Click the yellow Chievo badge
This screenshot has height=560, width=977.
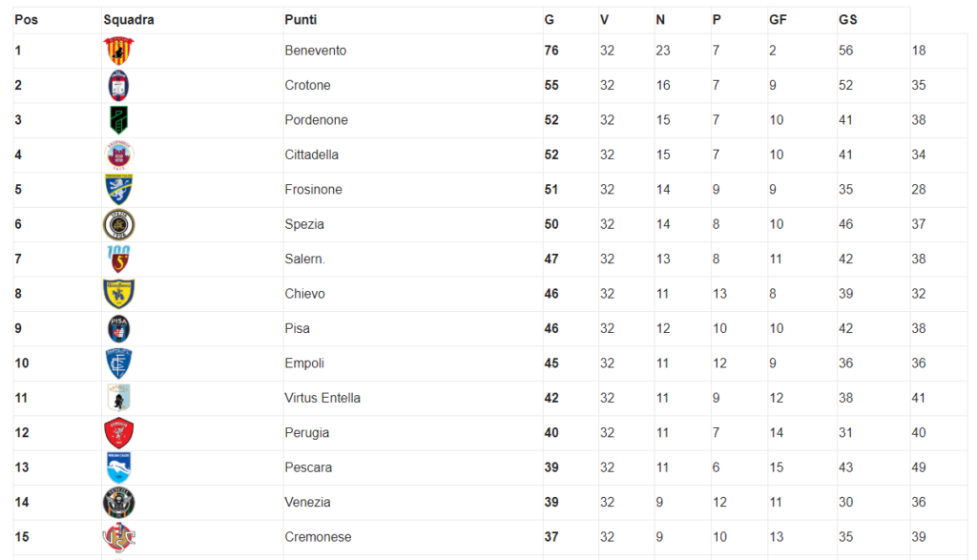(x=118, y=294)
